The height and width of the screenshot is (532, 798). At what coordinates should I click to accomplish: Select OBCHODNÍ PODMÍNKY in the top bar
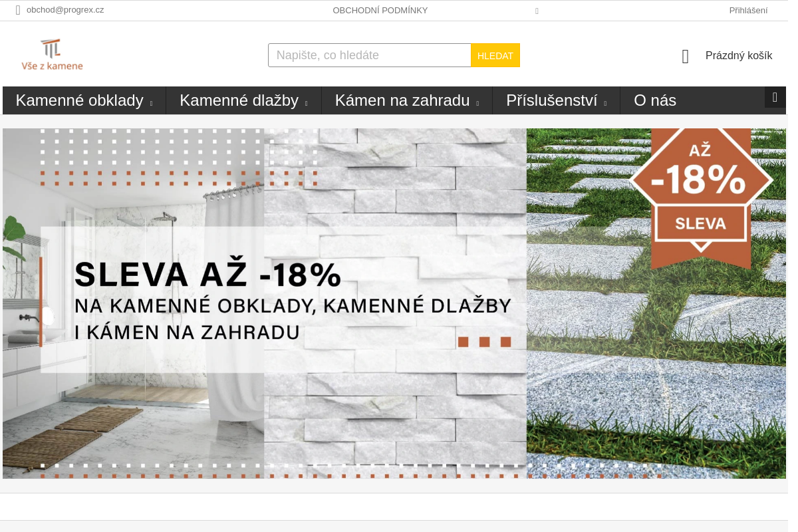click(380, 10)
